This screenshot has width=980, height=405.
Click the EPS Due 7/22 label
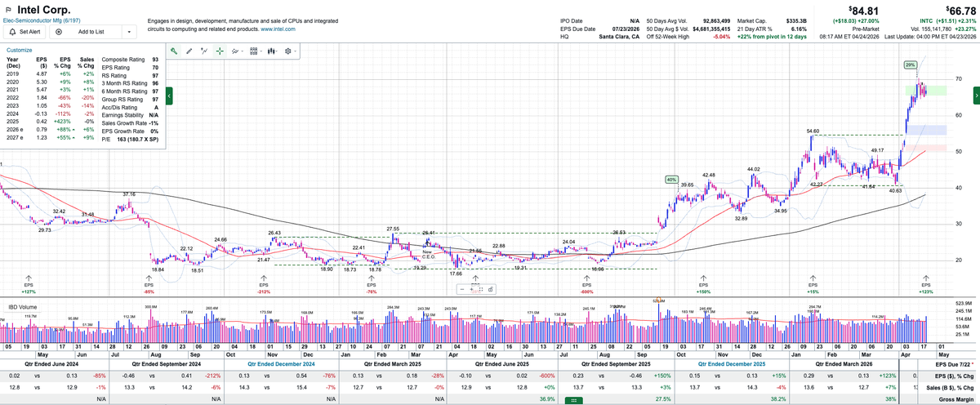click(x=955, y=363)
